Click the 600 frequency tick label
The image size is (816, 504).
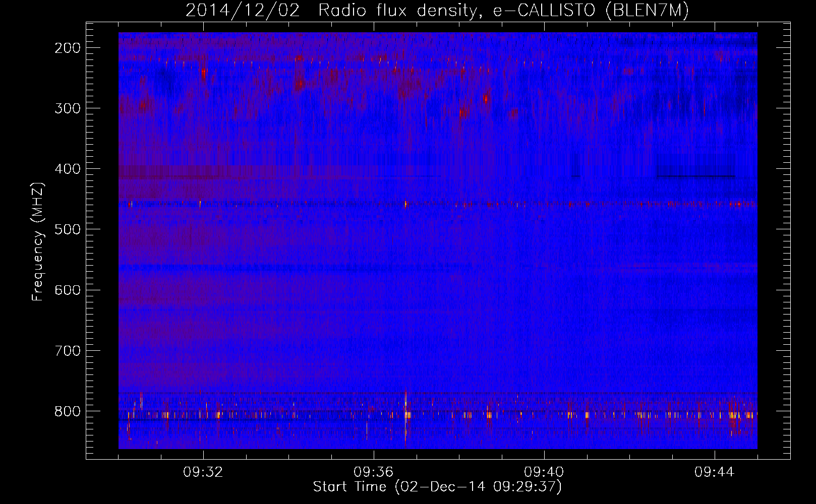[x=68, y=290]
